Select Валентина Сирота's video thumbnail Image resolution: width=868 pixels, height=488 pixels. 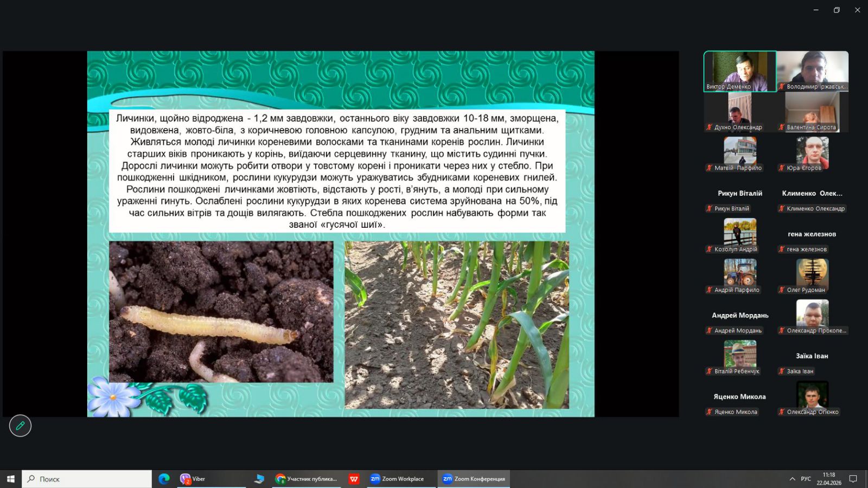812,111
